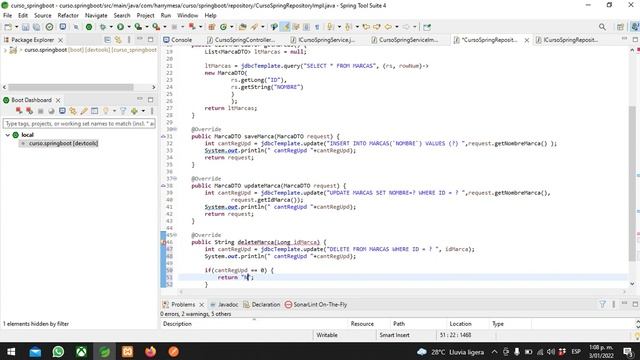Click the Problems view filter funnel icon

coord(602,304)
